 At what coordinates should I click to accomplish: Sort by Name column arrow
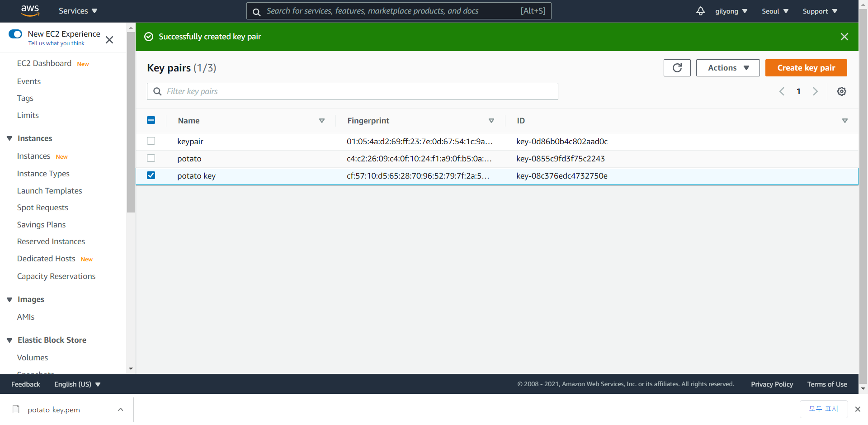pos(322,121)
